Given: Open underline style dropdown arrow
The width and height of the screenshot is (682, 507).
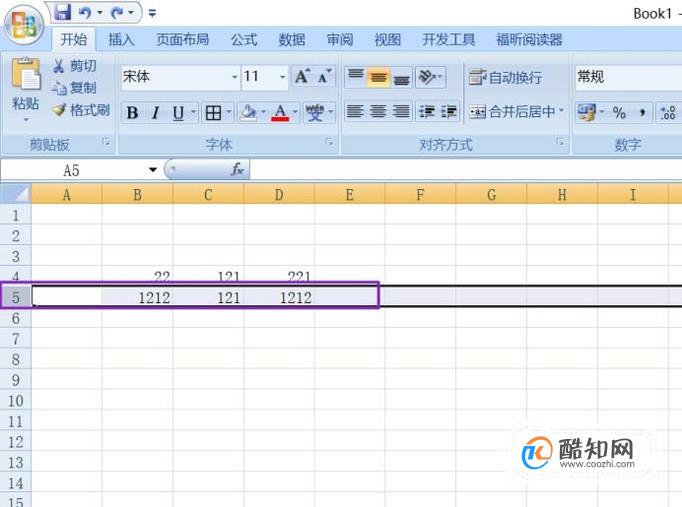Looking at the screenshot, I should click(x=194, y=112).
